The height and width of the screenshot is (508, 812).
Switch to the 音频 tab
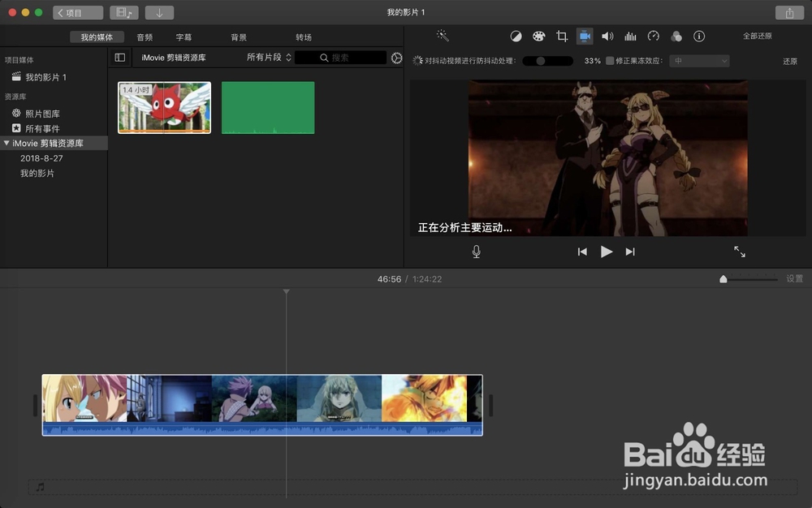145,37
